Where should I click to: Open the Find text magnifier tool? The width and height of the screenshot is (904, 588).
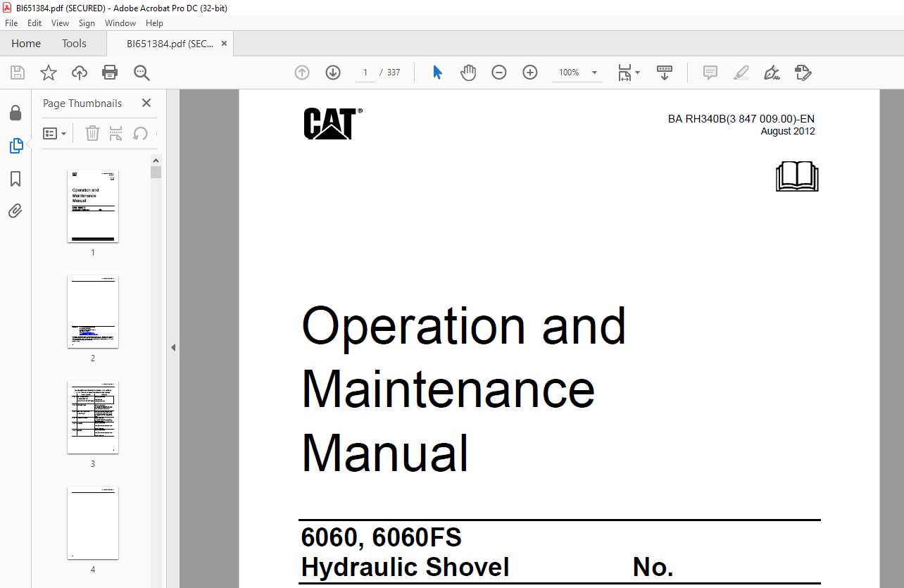click(142, 73)
